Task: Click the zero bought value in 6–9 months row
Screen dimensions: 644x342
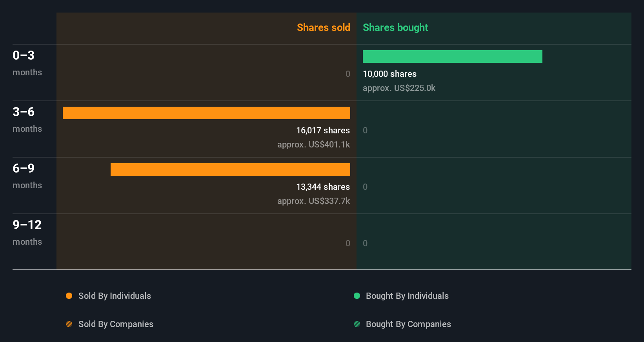Action: pyautogui.click(x=365, y=187)
